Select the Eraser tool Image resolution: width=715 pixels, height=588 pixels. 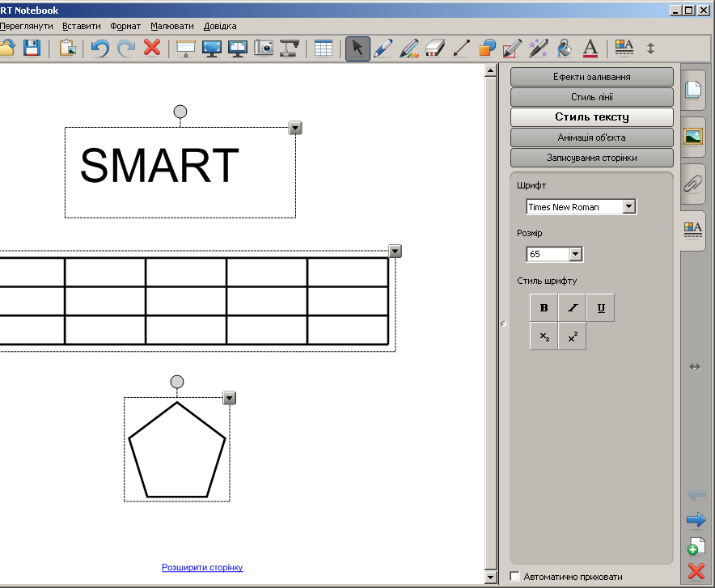pyautogui.click(x=435, y=49)
